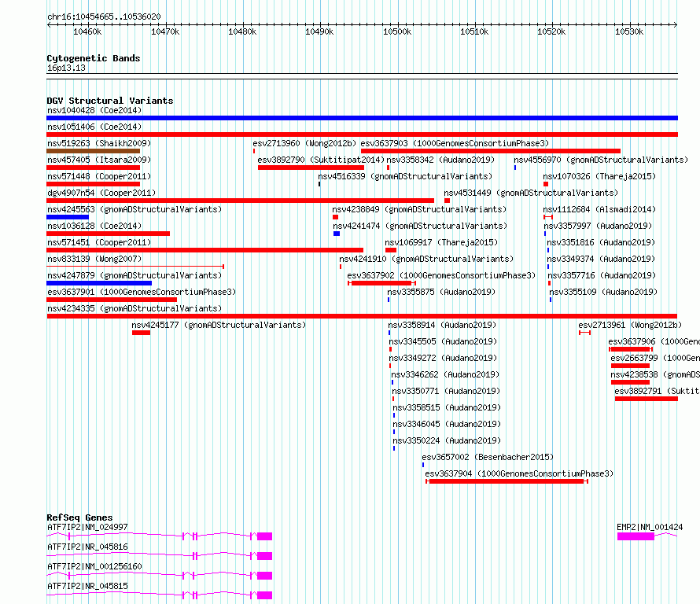Screen dimensions: 700x604
Task: Open esv3637906 variant label
Action: click(x=654, y=341)
